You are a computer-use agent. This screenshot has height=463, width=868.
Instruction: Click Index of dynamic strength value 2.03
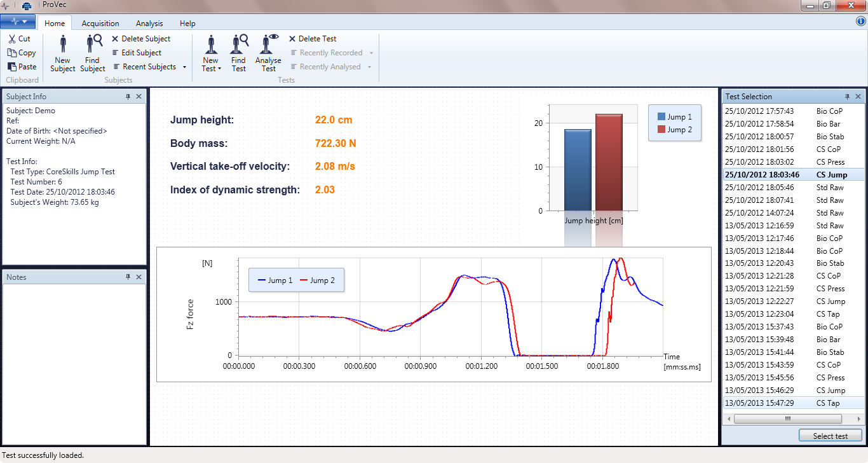click(x=325, y=190)
